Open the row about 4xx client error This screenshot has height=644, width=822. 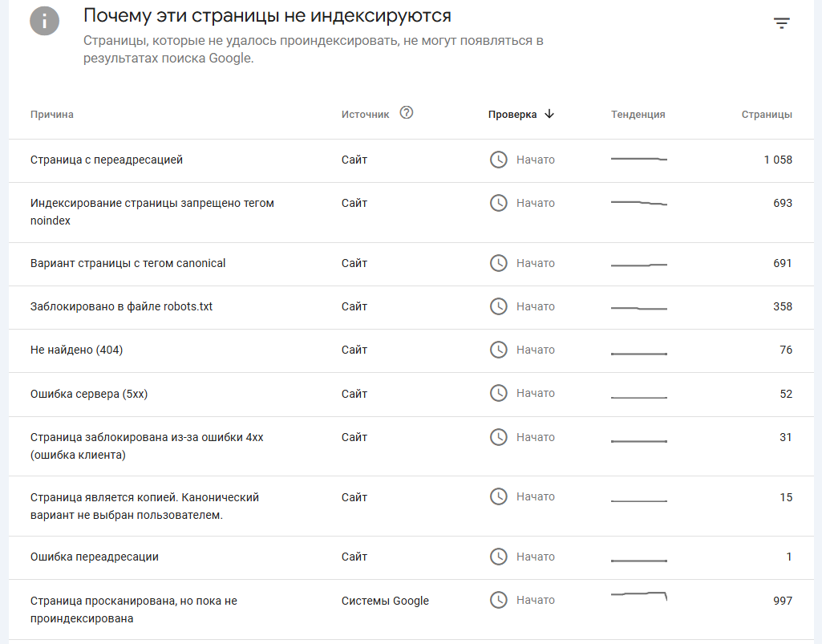(147, 446)
